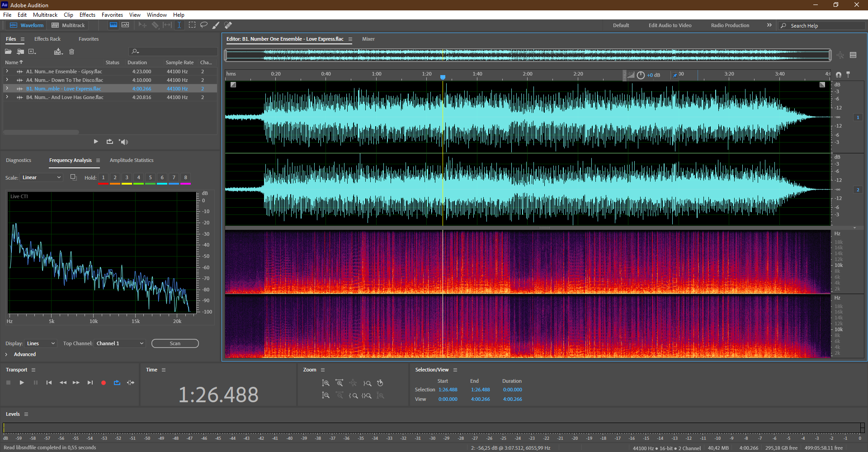
Task: Select the Lasso Selection tool
Action: pyautogui.click(x=204, y=25)
